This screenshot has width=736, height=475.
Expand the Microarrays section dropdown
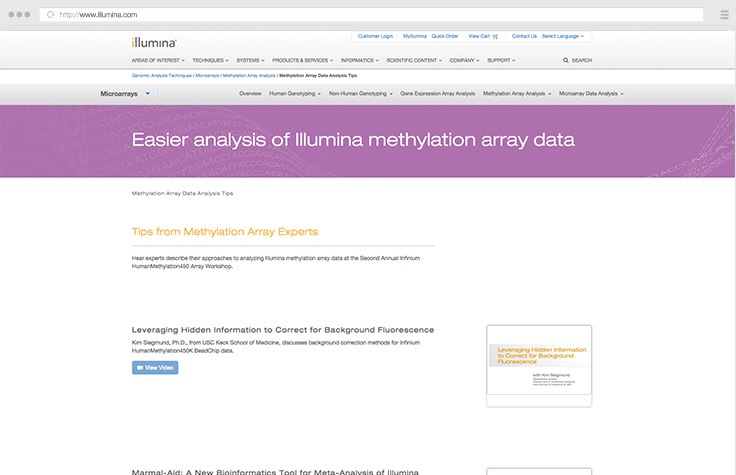[148, 93]
